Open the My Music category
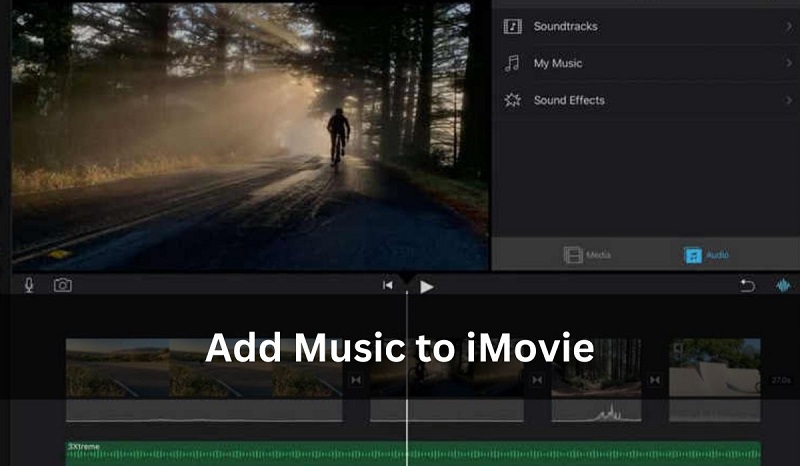The height and width of the screenshot is (466, 800). (557, 63)
